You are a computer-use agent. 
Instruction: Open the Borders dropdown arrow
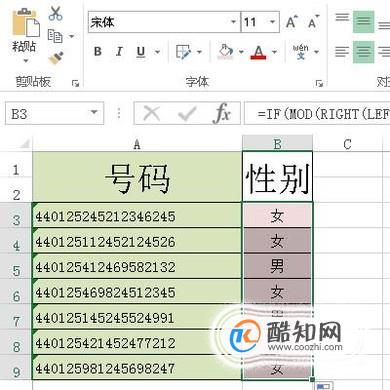[x=199, y=52]
